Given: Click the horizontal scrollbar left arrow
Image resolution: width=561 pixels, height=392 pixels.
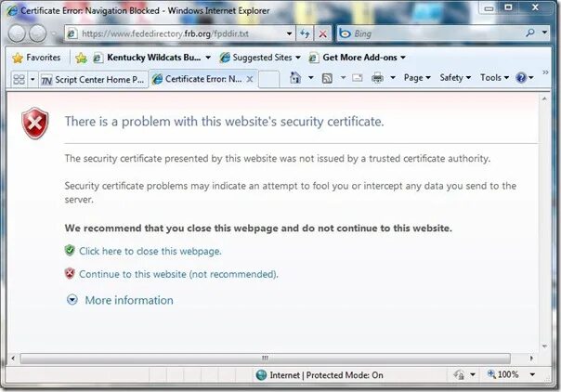Looking at the screenshot, I should pos(13,358).
